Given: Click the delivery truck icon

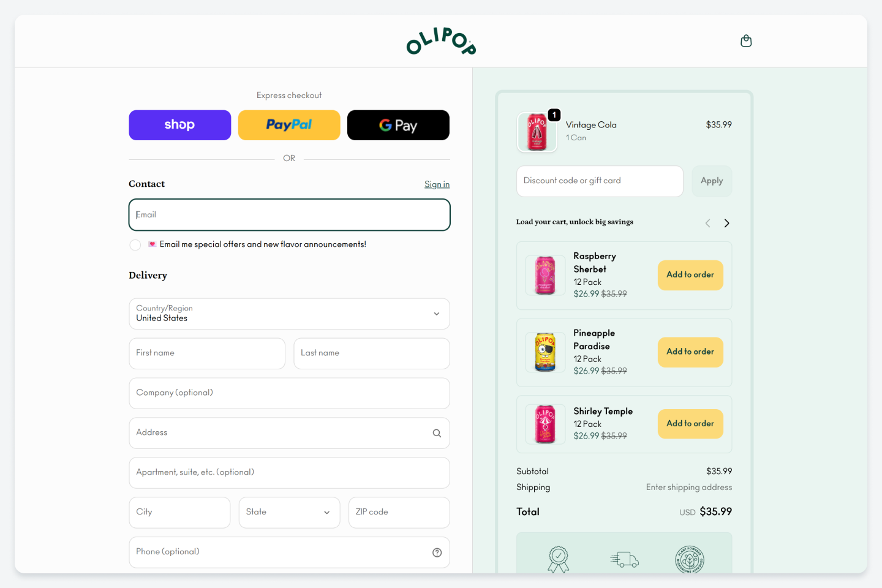Looking at the screenshot, I should [x=624, y=559].
